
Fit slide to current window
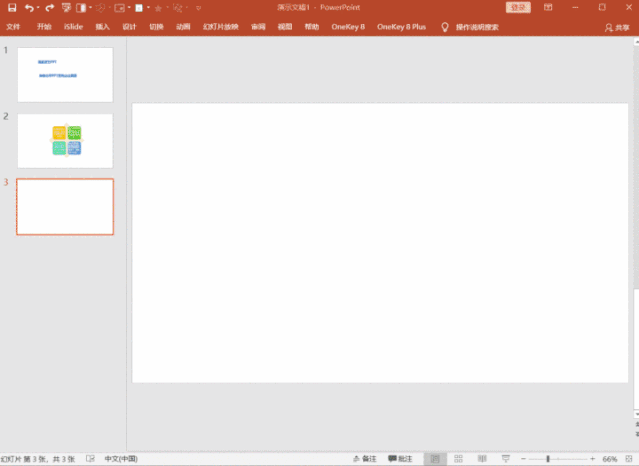630,458
